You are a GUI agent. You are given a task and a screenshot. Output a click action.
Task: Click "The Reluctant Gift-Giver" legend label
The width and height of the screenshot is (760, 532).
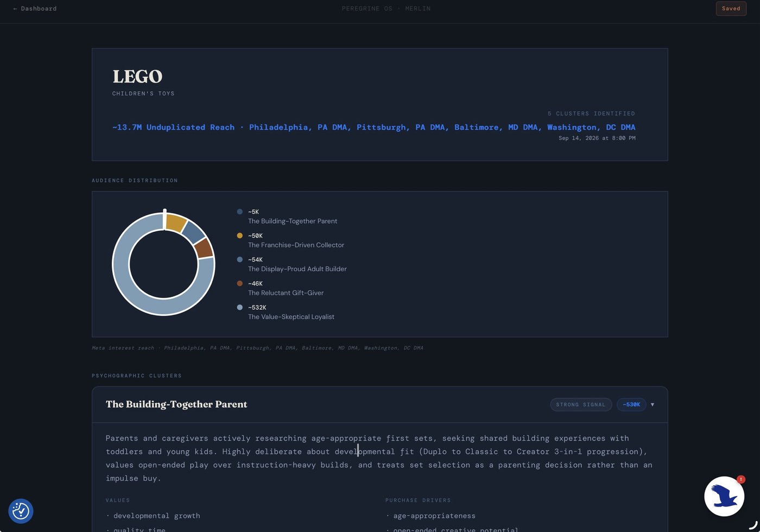(x=286, y=293)
